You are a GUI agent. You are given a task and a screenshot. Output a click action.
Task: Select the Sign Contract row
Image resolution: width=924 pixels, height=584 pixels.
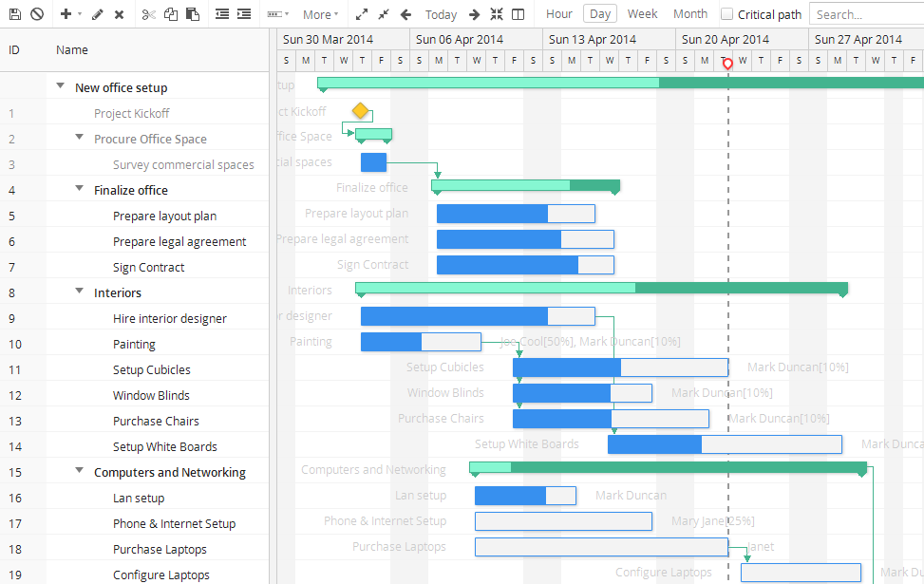point(134,267)
